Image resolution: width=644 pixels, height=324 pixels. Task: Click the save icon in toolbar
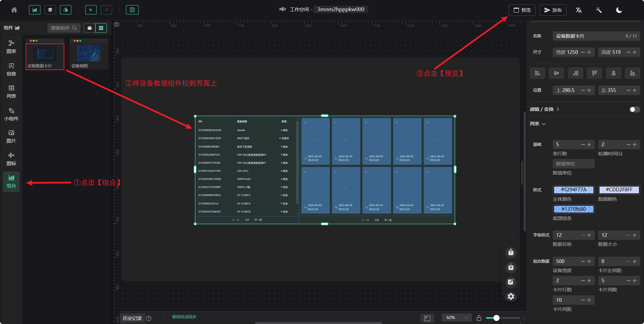click(x=132, y=10)
